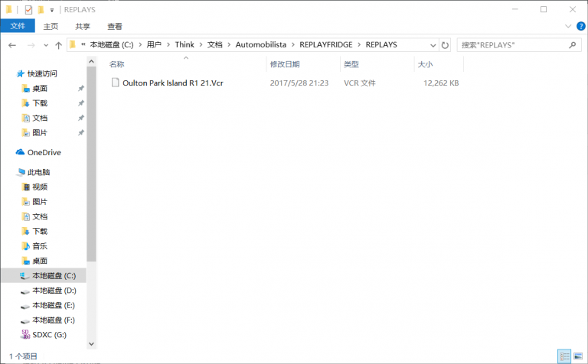Open the 文件 ribbon tab

click(x=18, y=26)
